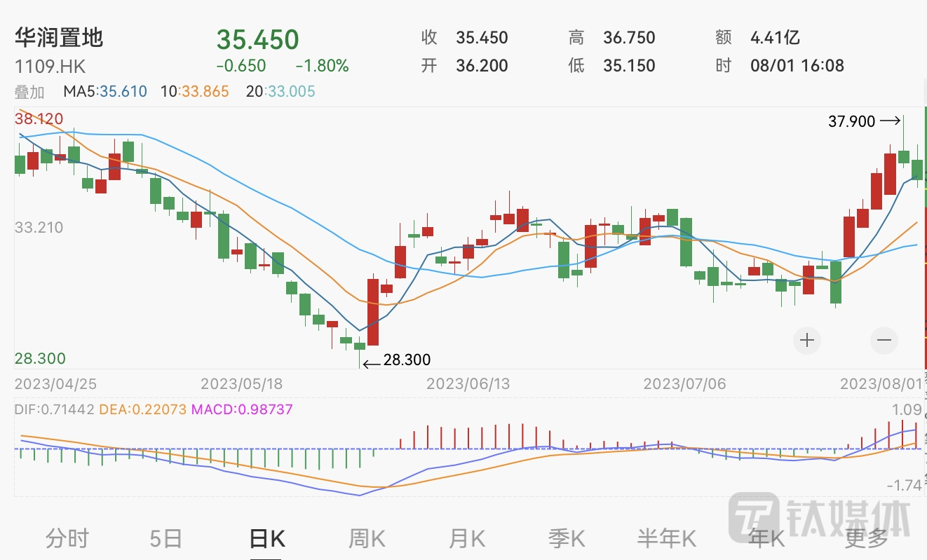Open the 年K yearly chart tab
The image size is (927, 560).
click(x=766, y=538)
